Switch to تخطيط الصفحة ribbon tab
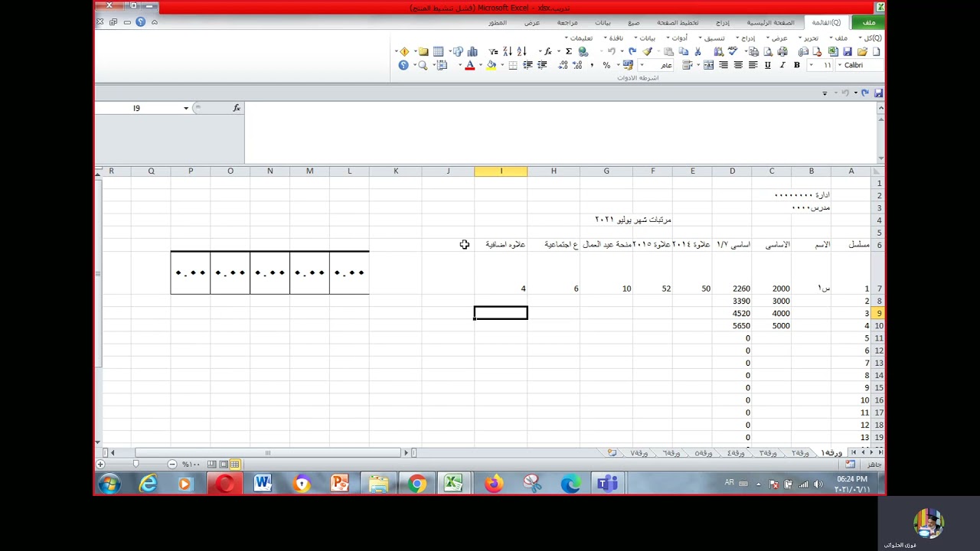The width and height of the screenshot is (980, 551). click(678, 22)
